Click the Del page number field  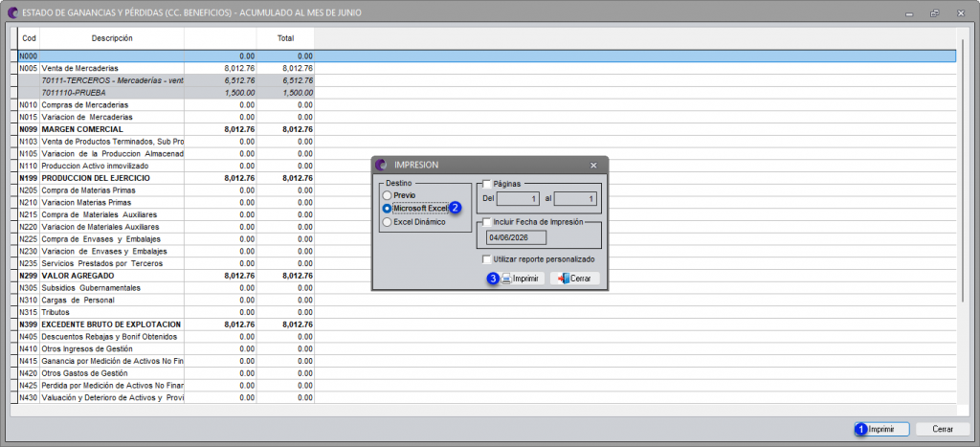[x=518, y=199]
